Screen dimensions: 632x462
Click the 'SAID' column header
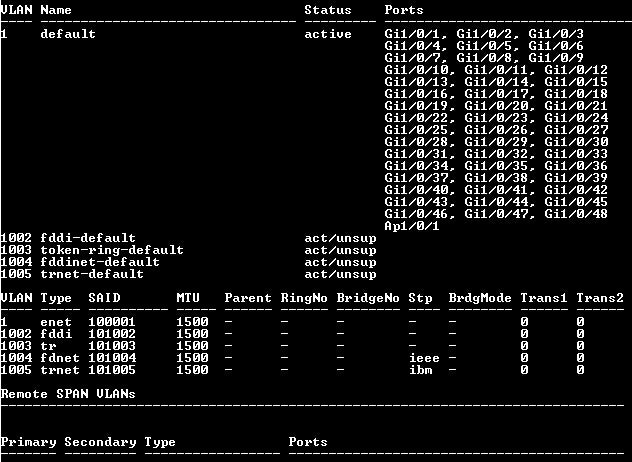(104, 298)
